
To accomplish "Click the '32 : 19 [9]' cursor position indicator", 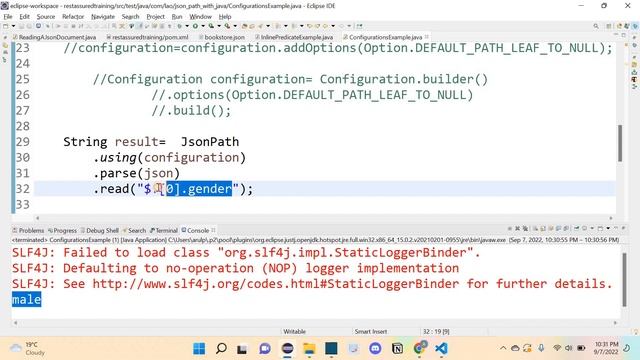I will point(436,331).
